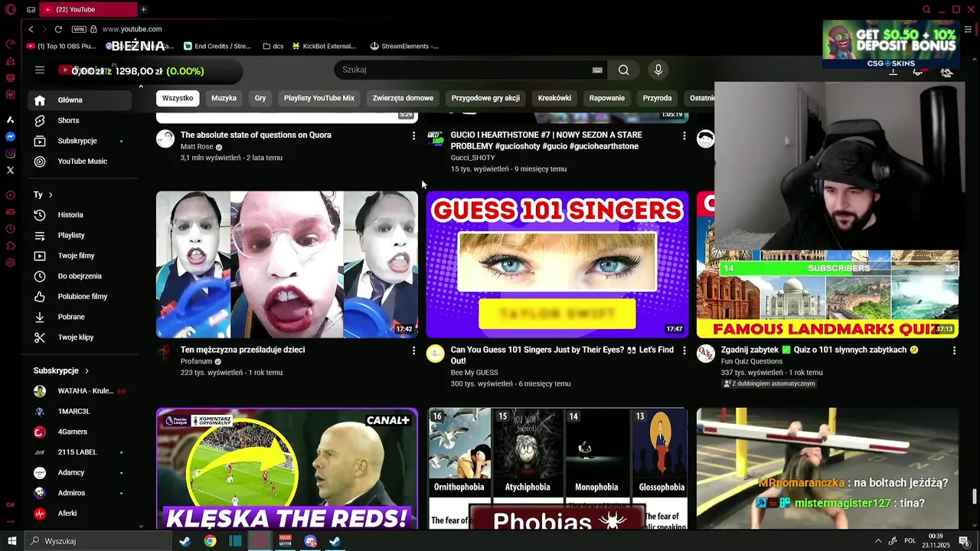Image resolution: width=980 pixels, height=551 pixels.
Task: Select the Rapowanie filter chip
Action: (607, 98)
